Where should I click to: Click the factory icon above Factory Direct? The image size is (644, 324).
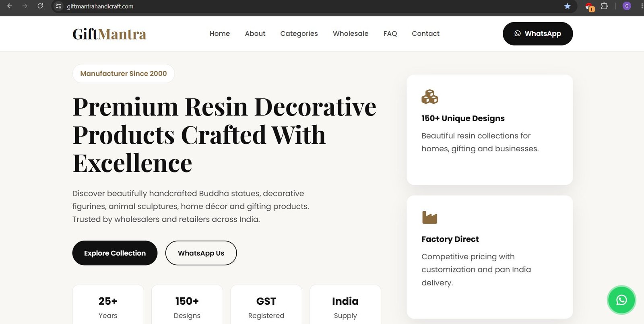pos(429,217)
